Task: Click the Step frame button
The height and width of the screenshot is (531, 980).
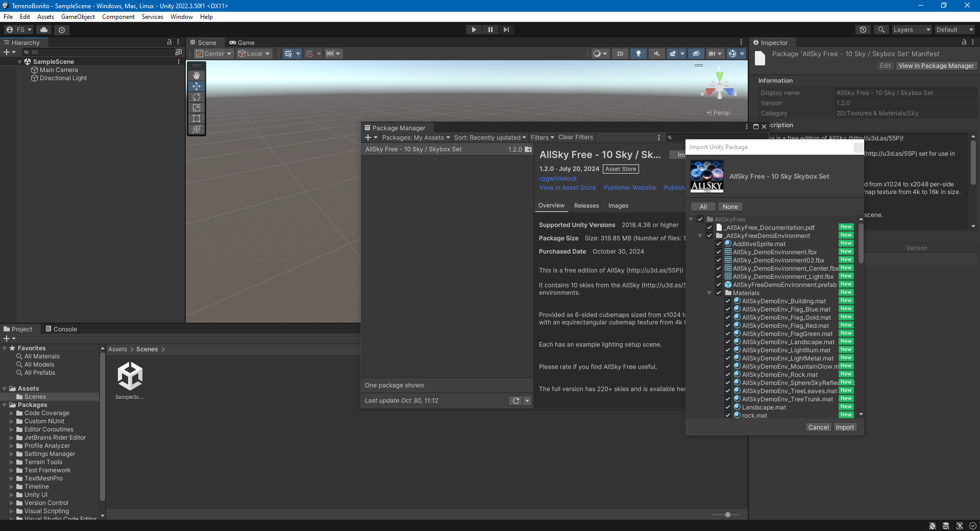Action: pyautogui.click(x=506, y=30)
